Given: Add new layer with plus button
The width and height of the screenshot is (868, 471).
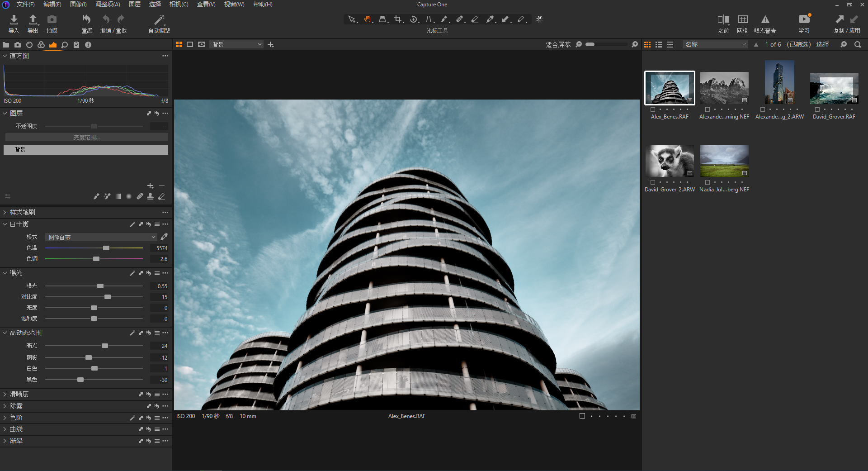Looking at the screenshot, I should (150, 186).
